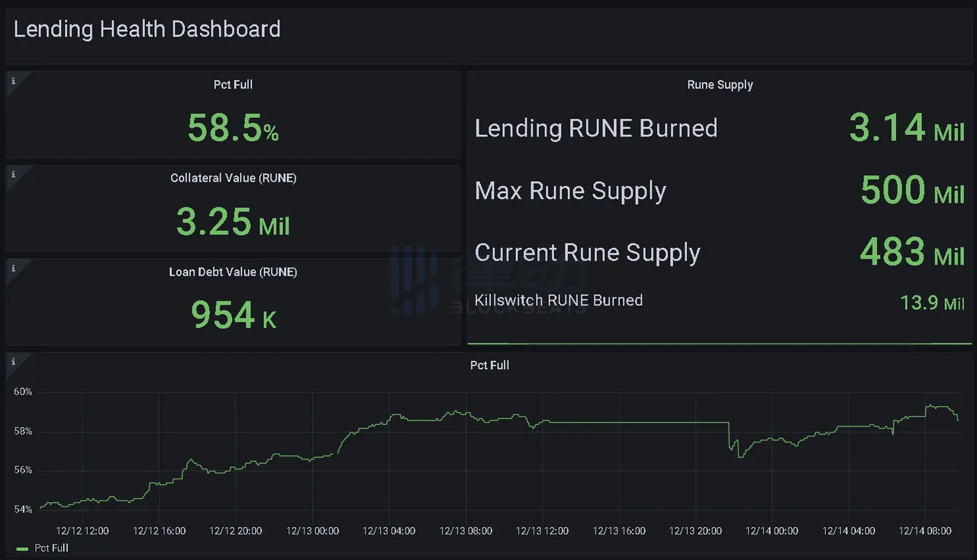Select the 58.5% stat value
This screenshot has width=977, height=560.
pos(233,128)
